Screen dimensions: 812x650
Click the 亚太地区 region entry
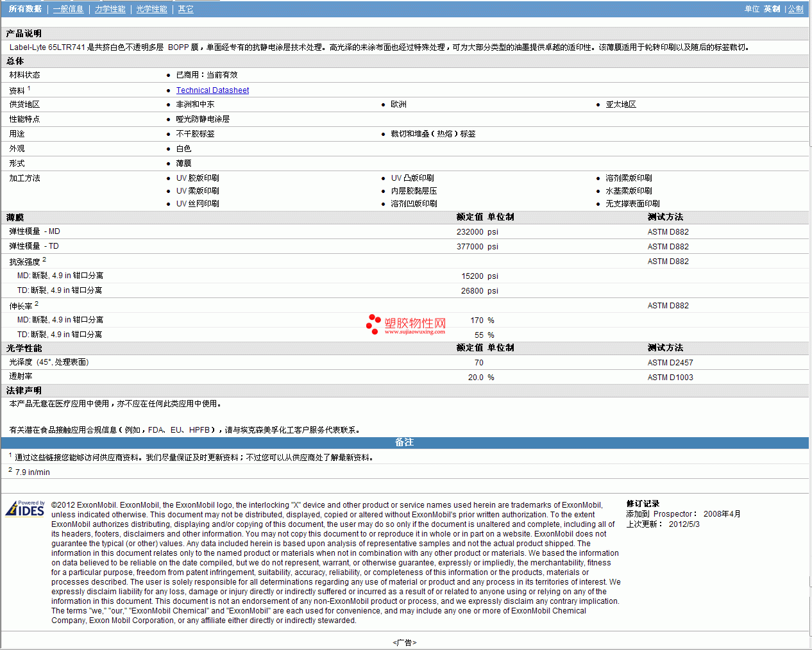(621, 104)
